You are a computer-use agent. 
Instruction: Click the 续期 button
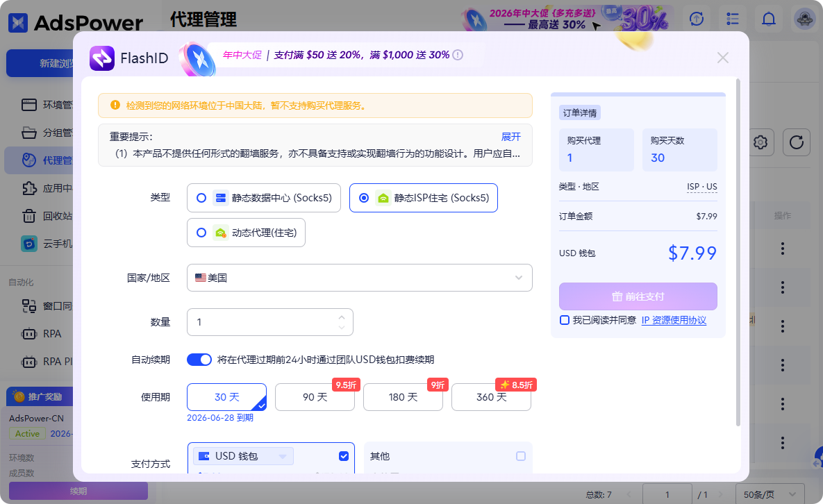pyautogui.click(x=78, y=491)
